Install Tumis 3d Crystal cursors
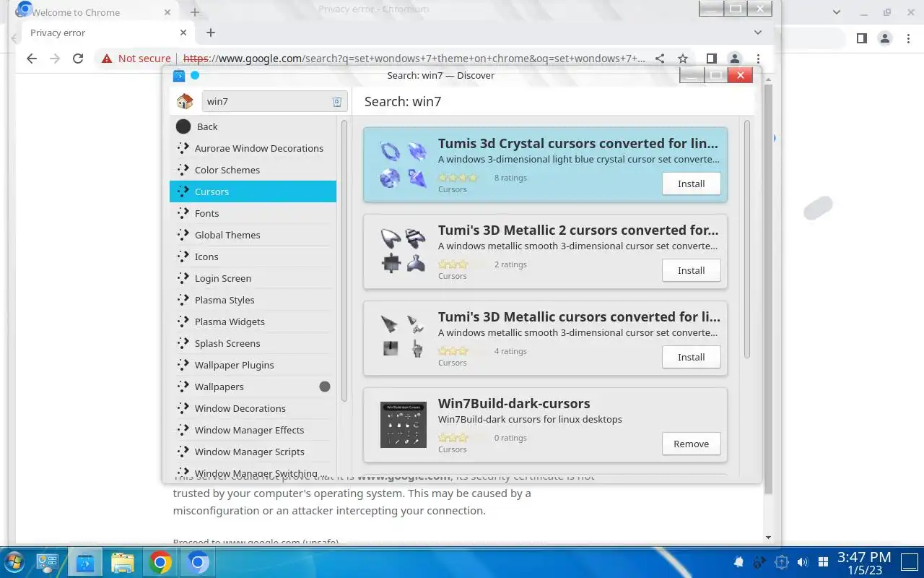 tap(691, 184)
